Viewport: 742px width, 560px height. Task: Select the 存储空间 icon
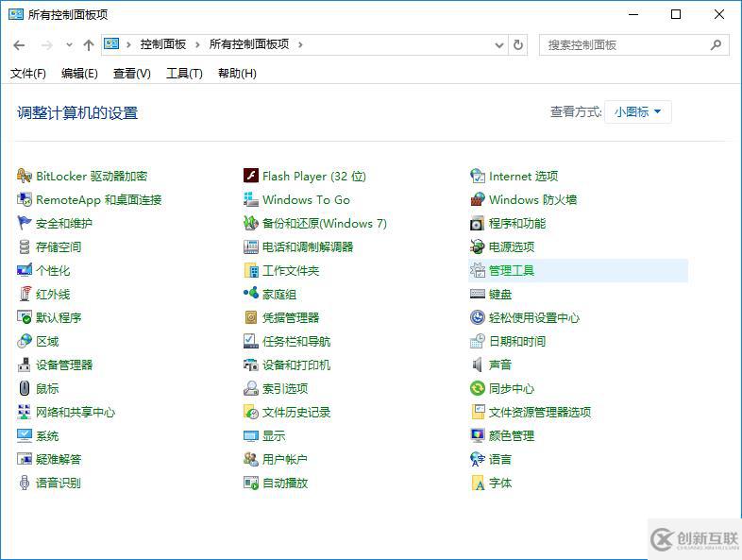pyautogui.click(x=25, y=246)
